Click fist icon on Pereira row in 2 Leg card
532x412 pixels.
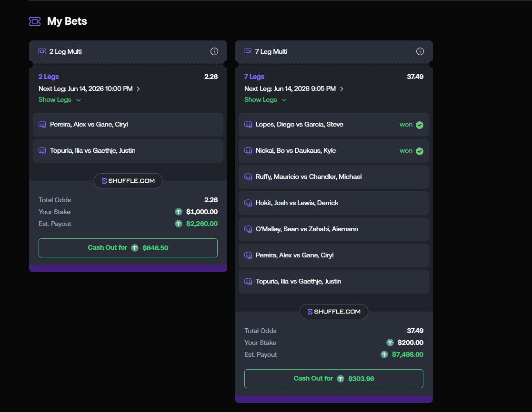coord(42,124)
